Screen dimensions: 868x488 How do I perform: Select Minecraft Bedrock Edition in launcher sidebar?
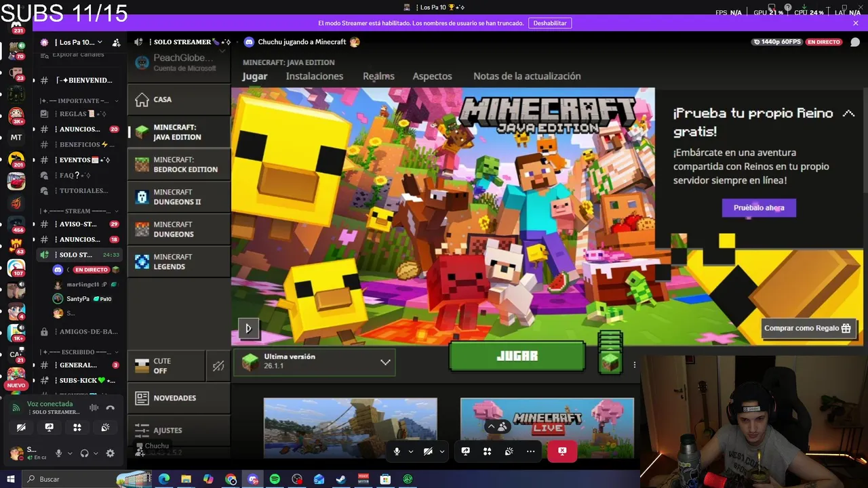179,165
